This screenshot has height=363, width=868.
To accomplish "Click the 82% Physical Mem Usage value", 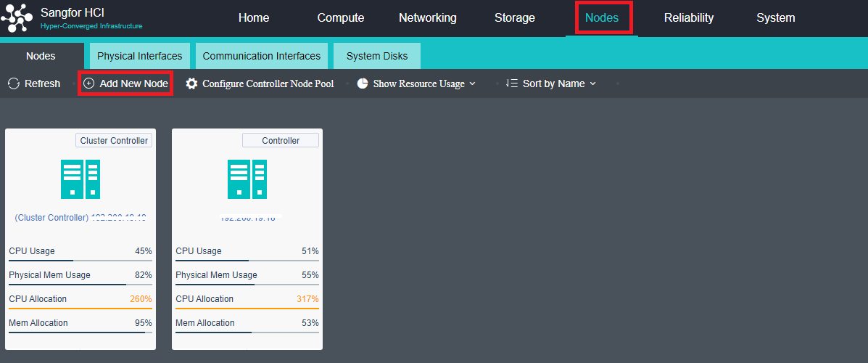I will coord(144,275).
